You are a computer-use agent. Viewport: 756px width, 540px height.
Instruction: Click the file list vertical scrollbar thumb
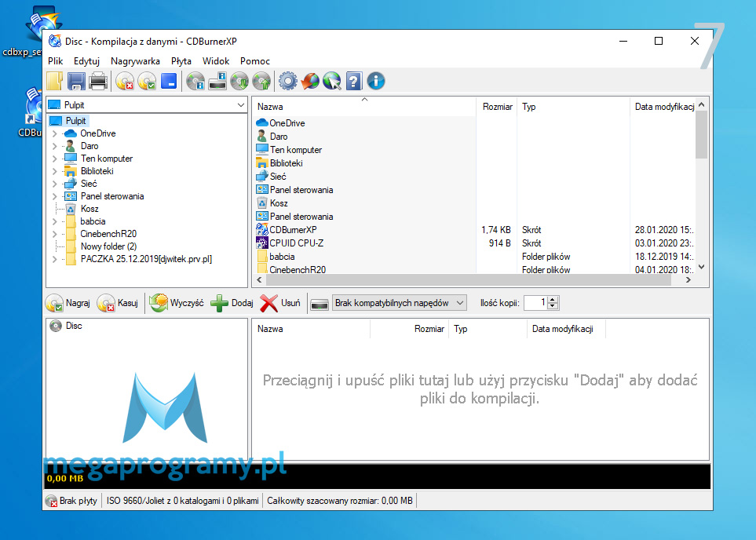click(x=702, y=134)
